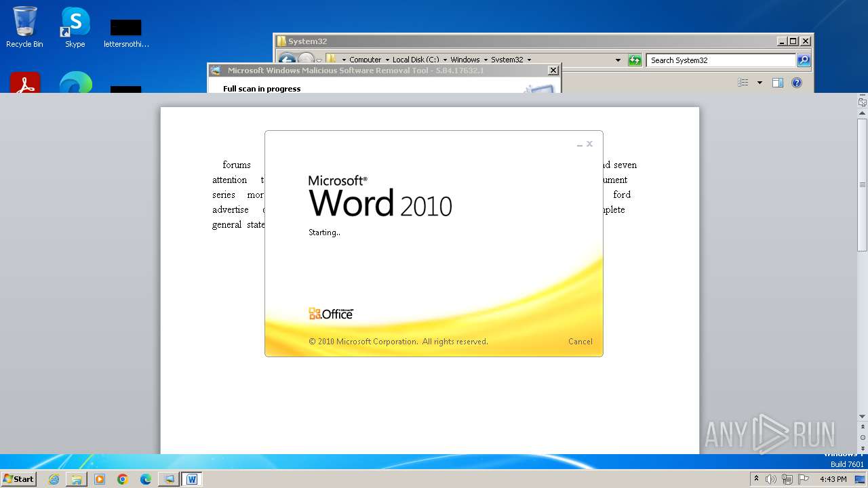Open the Microsoft Edge desktop icon

[75, 83]
